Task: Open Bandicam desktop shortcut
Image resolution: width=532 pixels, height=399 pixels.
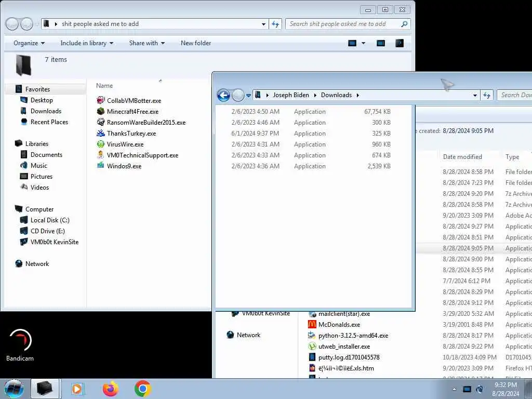Action: tap(20, 345)
